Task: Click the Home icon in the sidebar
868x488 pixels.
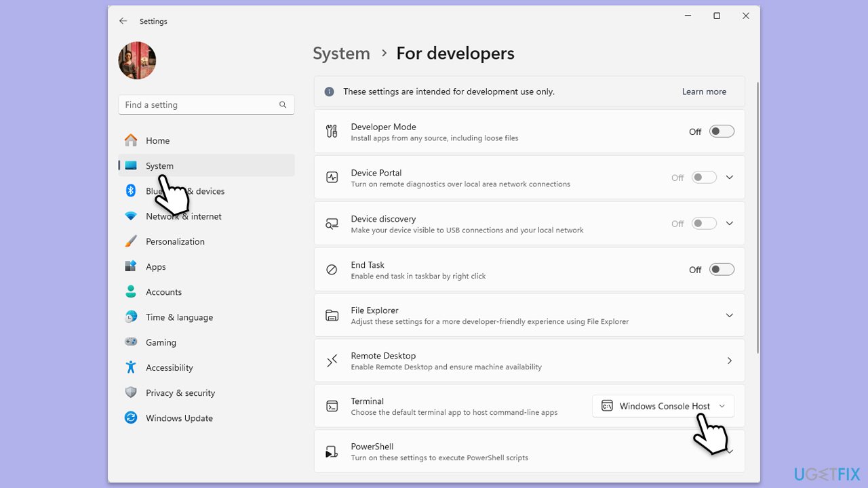Action: (x=131, y=140)
